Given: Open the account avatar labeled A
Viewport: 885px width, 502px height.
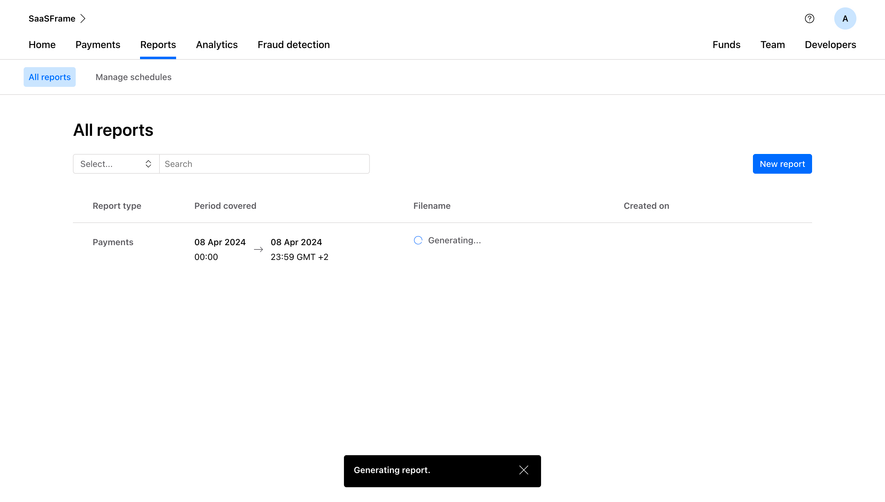Looking at the screenshot, I should pos(845,19).
